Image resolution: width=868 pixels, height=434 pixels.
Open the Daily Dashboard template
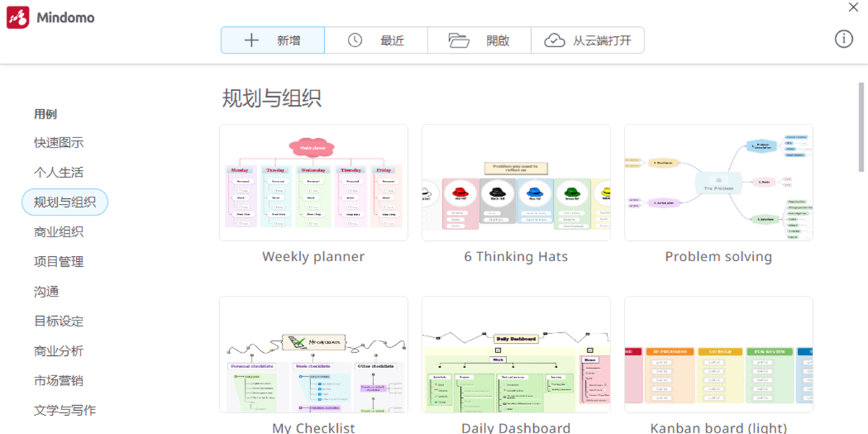(516, 354)
